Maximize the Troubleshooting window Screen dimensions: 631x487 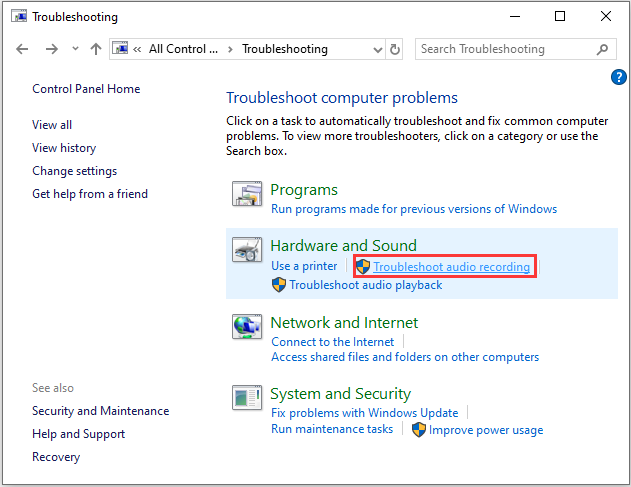pyautogui.click(x=560, y=17)
